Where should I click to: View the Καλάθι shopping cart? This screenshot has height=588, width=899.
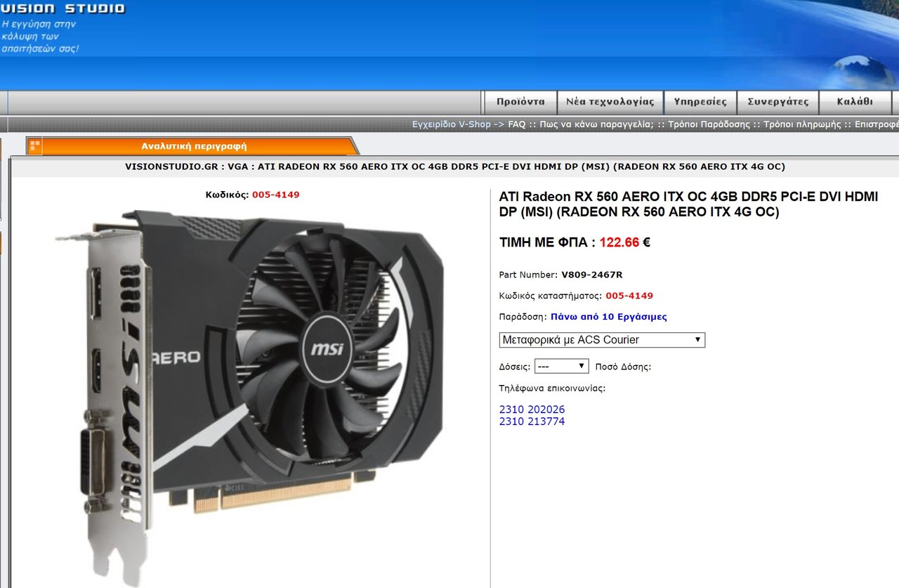(855, 102)
